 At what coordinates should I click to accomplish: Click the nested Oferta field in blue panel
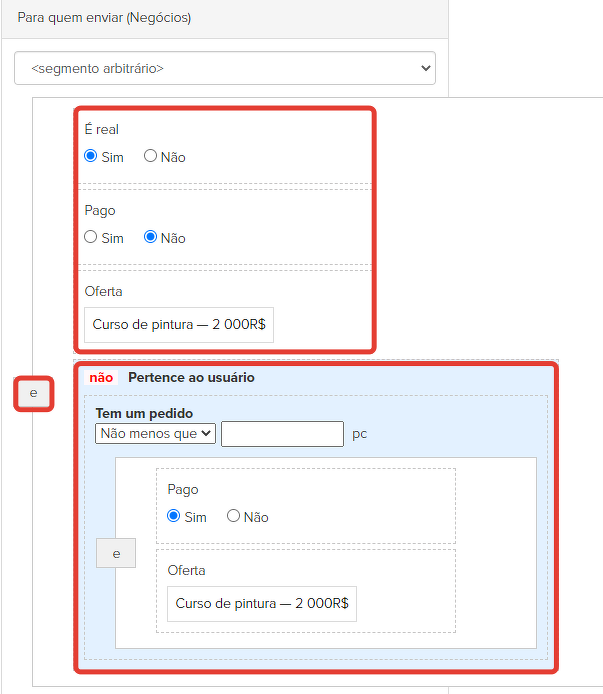(x=261, y=604)
